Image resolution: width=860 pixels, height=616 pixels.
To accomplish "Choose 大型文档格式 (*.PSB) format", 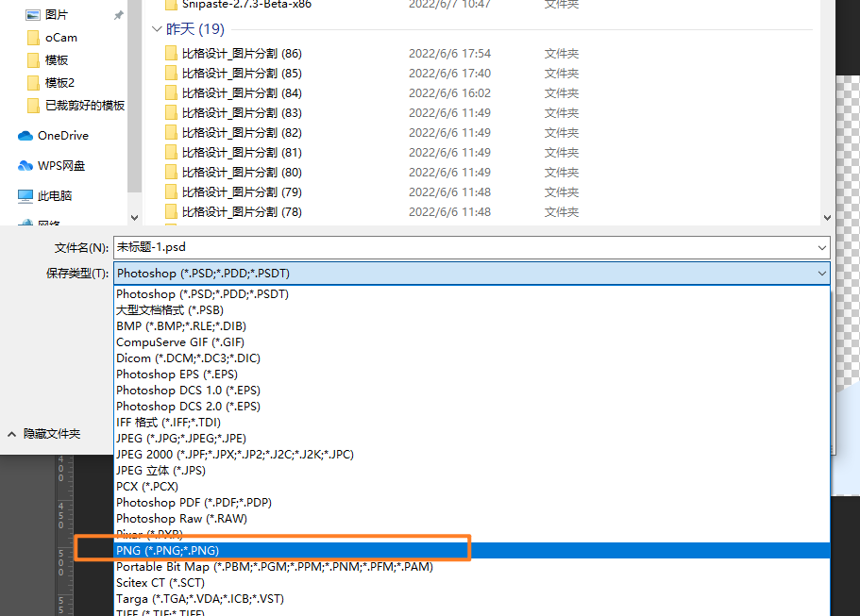I will coord(472,310).
